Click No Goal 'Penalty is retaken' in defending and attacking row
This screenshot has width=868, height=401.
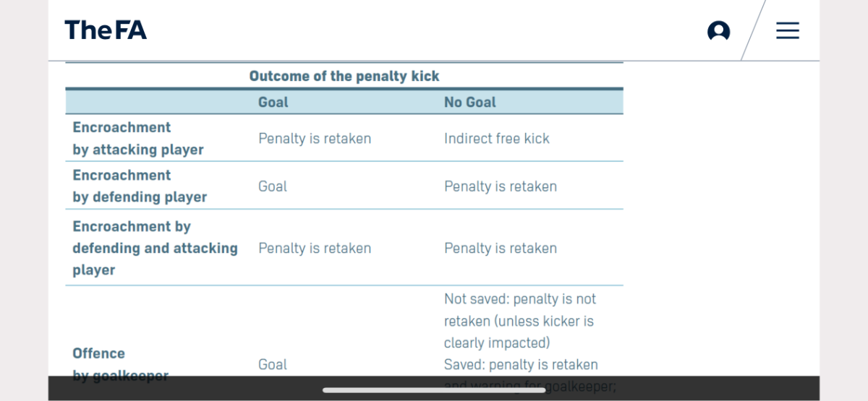(x=501, y=248)
